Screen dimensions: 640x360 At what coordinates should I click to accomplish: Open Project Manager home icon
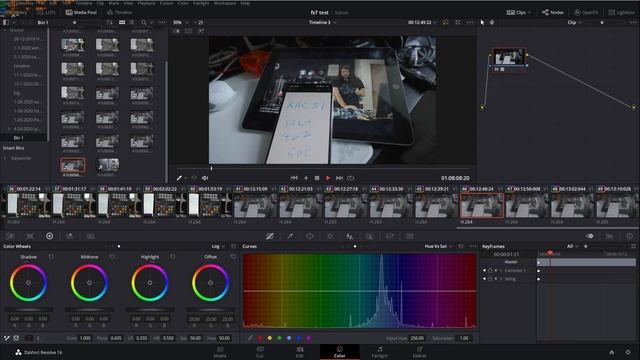[611, 352]
